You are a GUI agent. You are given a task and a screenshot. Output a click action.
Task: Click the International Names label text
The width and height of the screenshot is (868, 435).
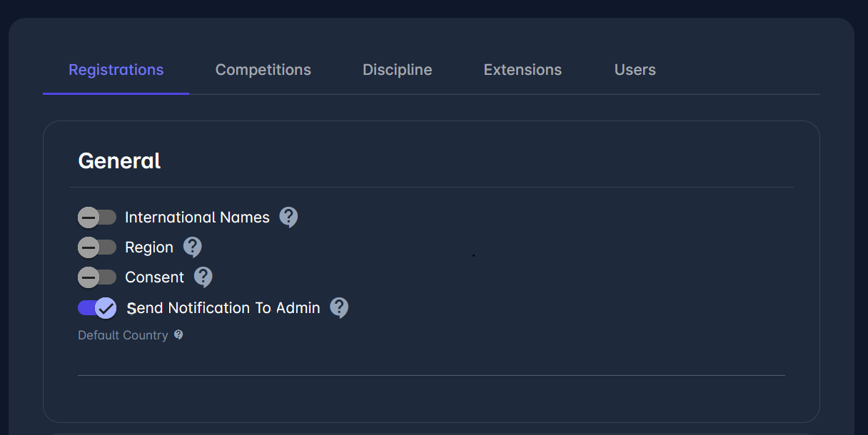[x=197, y=217]
